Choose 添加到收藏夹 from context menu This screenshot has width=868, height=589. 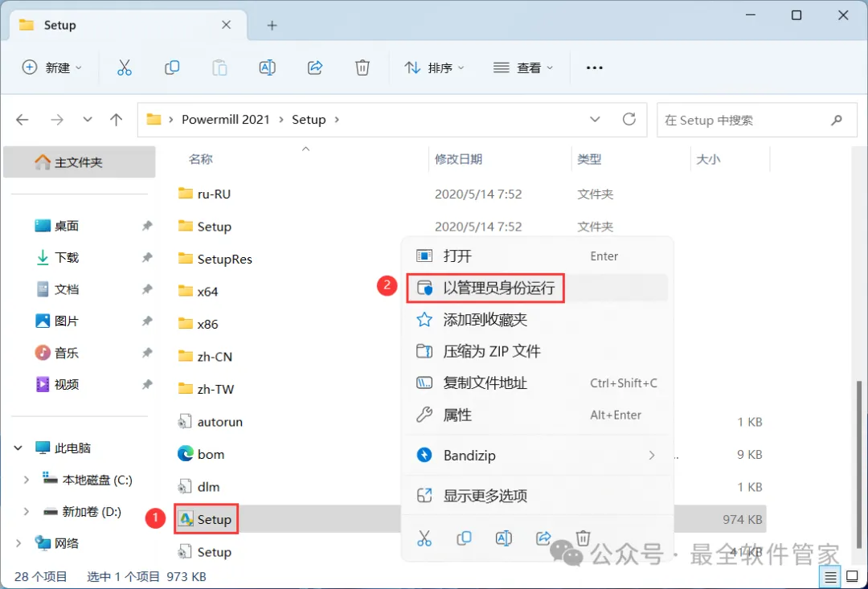[x=537, y=320]
